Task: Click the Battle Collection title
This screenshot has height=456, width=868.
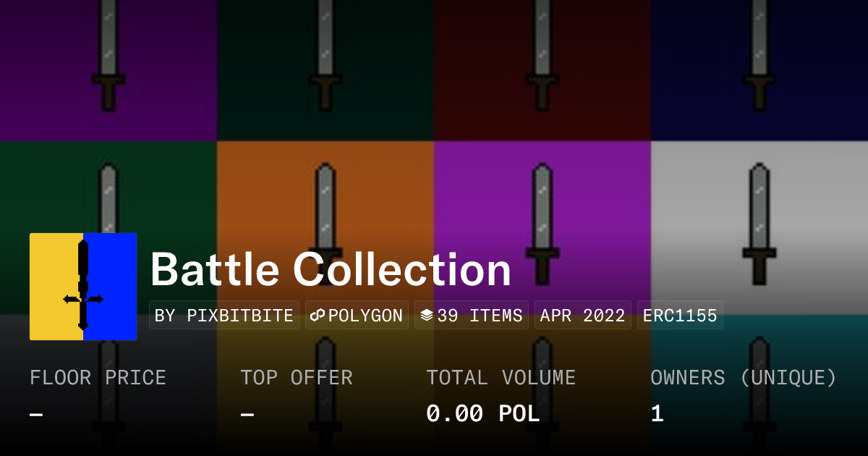Action: (331, 270)
